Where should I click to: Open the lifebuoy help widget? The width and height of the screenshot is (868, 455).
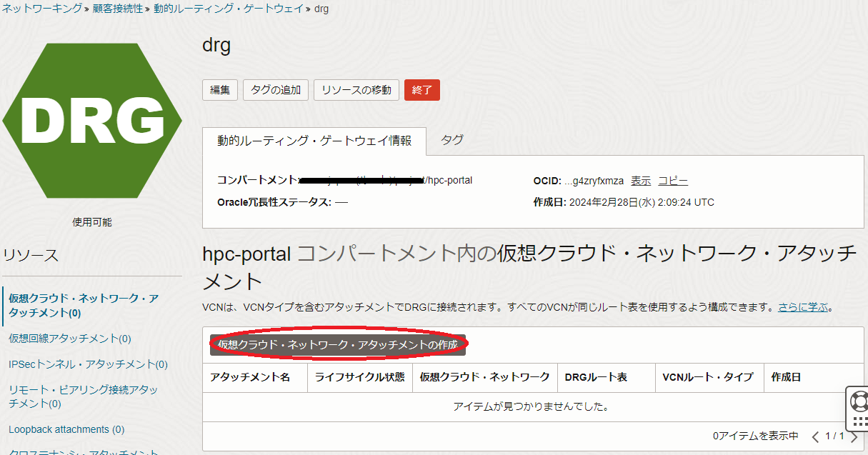click(859, 401)
